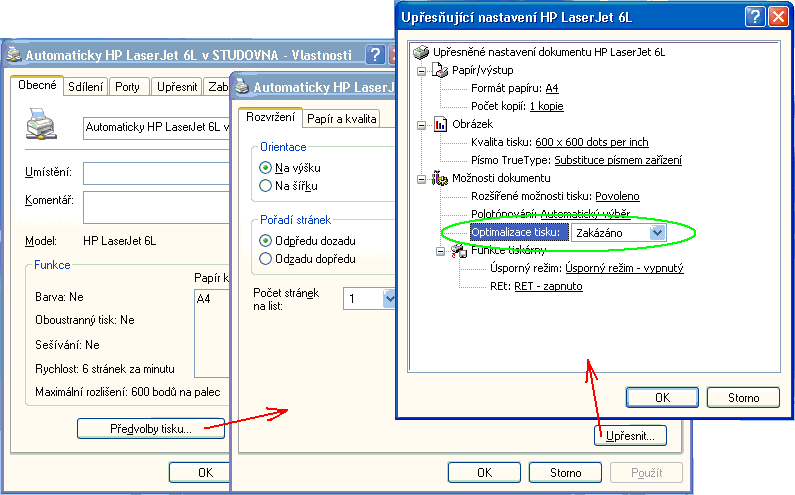
Task: Click the Počet kopií 1 kopie value
Action: coord(547,106)
